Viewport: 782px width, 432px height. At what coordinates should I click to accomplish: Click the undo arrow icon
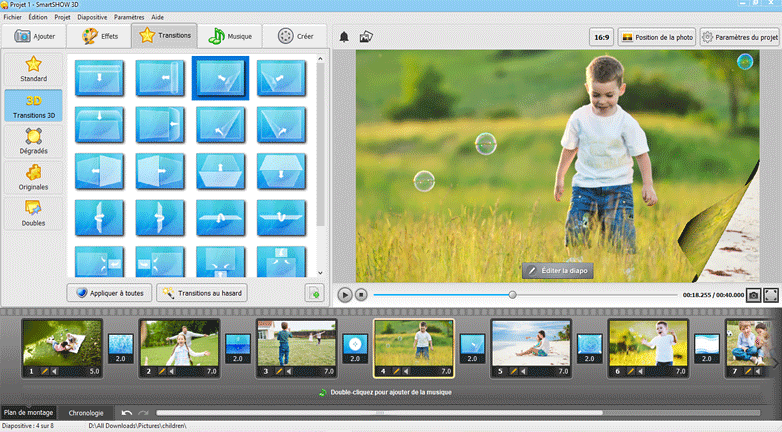tap(127, 412)
